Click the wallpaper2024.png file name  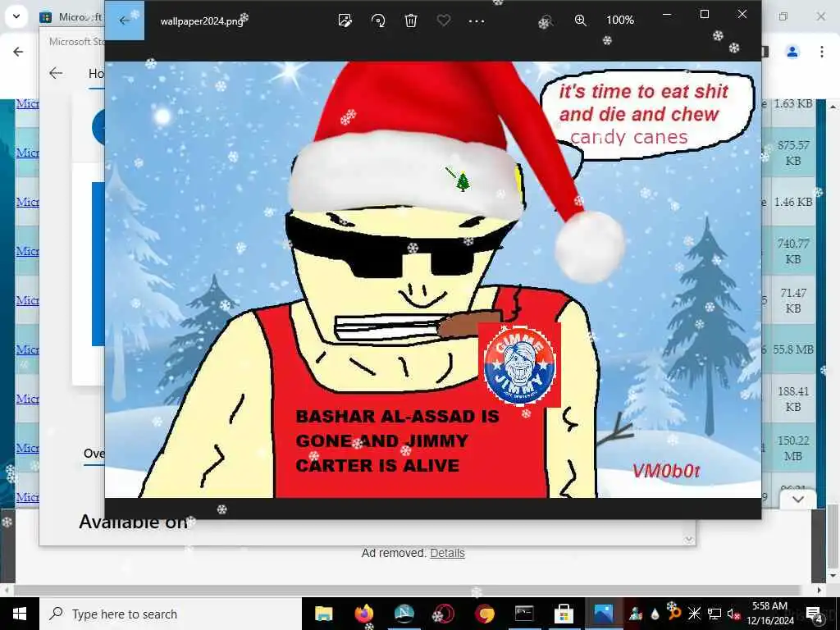tap(202, 21)
